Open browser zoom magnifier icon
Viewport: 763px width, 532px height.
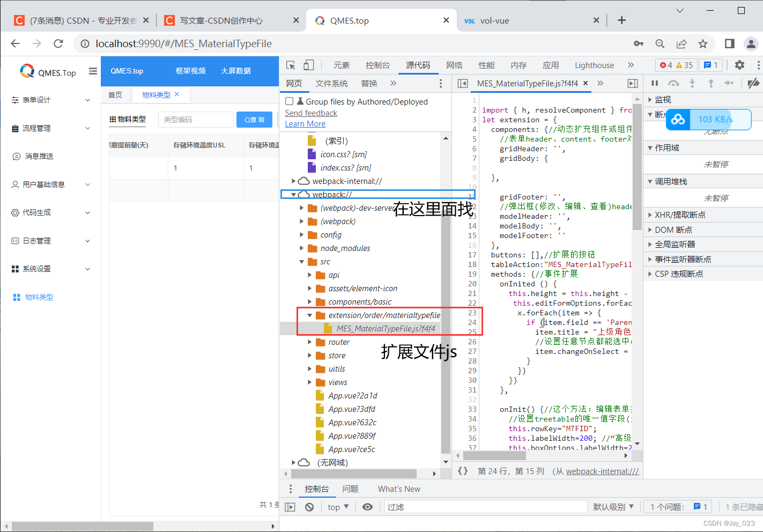click(660, 43)
